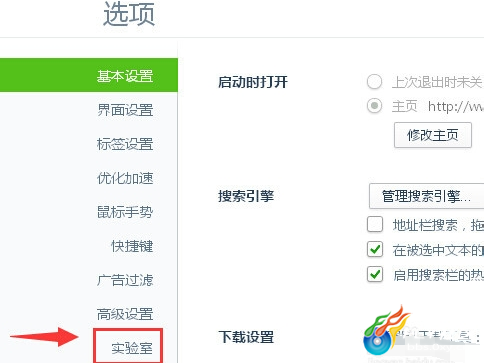Click the red arrow pointing at 实验室
The height and width of the screenshot is (363, 487).
coord(44,337)
